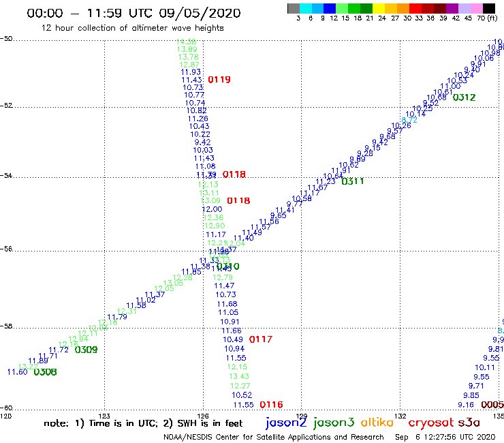Viewport: 504px width, 443px height.
Task: Click the s3a satellite label
Action: coord(469,423)
